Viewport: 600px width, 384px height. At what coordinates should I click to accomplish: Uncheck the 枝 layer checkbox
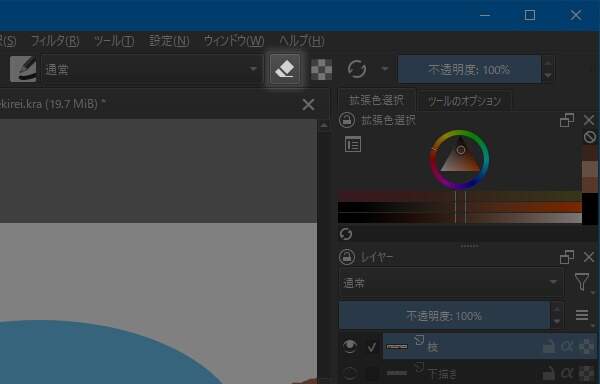click(x=372, y=347)
